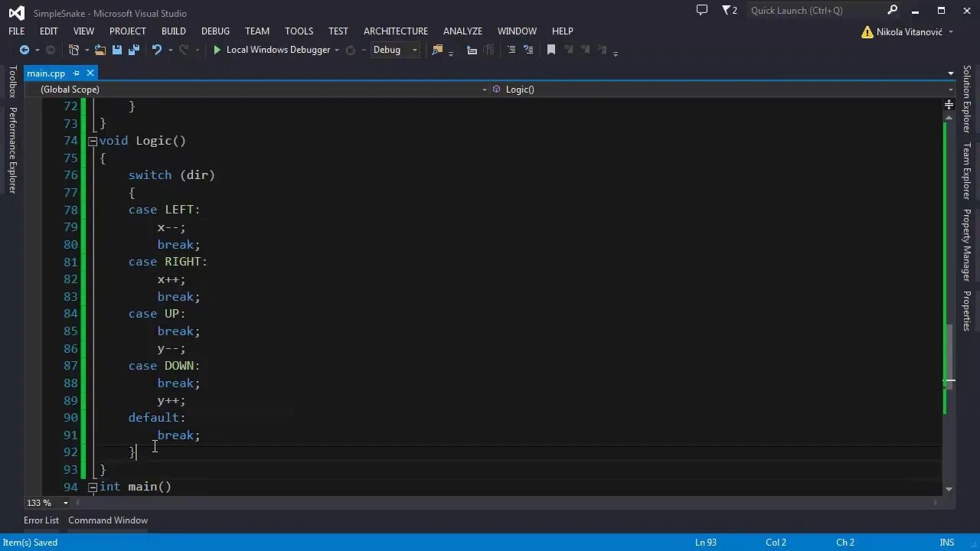The width and height of the screenshot is (980, 551).
Task: Open the PROJECT menu
Action: pos(128,31)
